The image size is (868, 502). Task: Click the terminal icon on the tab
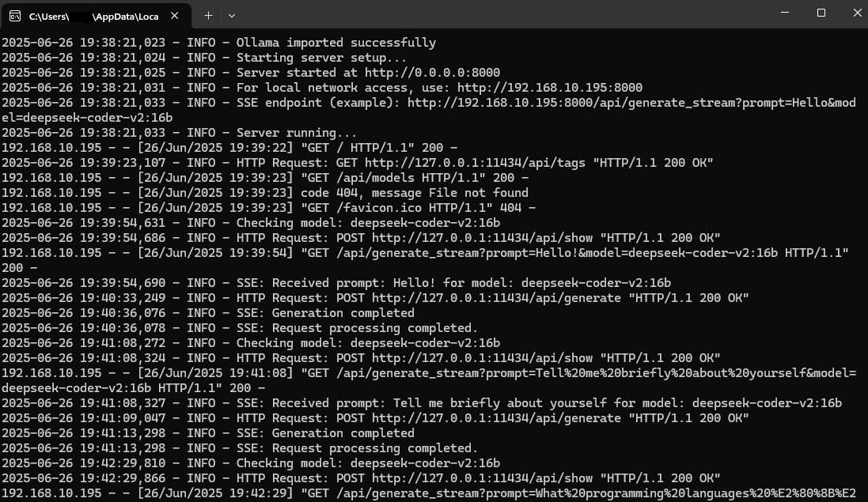[15, 16]
